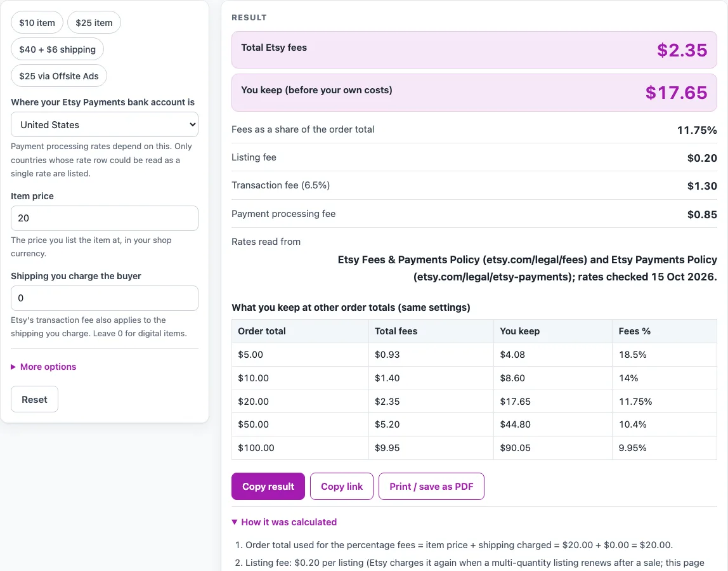Click the 14% fees cell

tap(665, 378)
